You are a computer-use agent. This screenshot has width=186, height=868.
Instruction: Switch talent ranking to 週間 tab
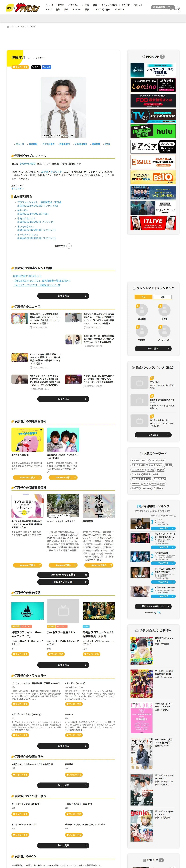(163, 297)
